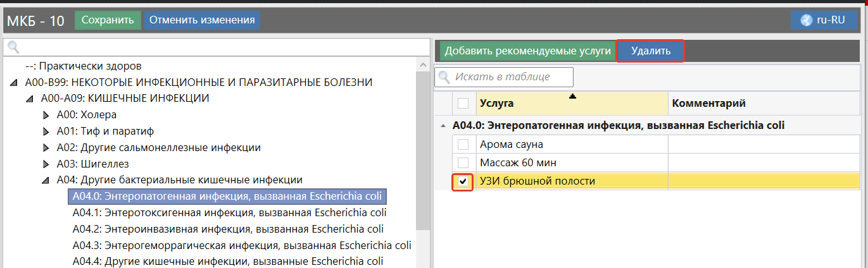Collapse the A04: Другие бактериальные кишечные инфекции node
This screenshot has width=868, height=268.
46,180
